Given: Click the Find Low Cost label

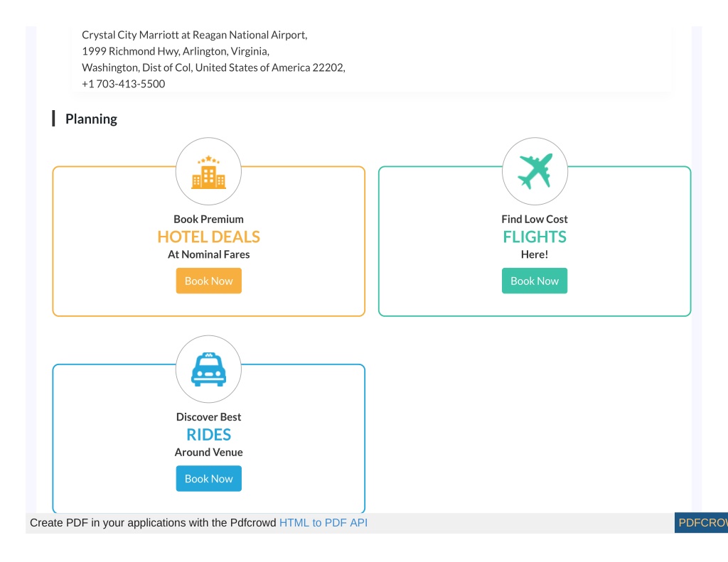Looking at the screenshot, I should (535, 219).
